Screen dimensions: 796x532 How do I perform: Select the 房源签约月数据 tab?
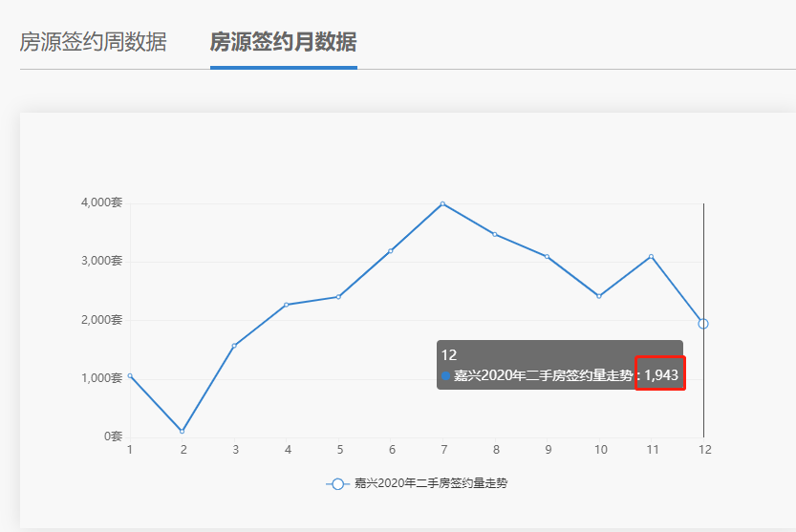(x=283, y=43)
